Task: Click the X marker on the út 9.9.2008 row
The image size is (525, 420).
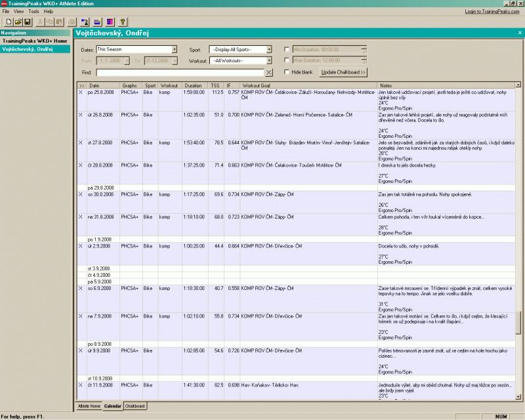Action: click(x=80, y=350)
